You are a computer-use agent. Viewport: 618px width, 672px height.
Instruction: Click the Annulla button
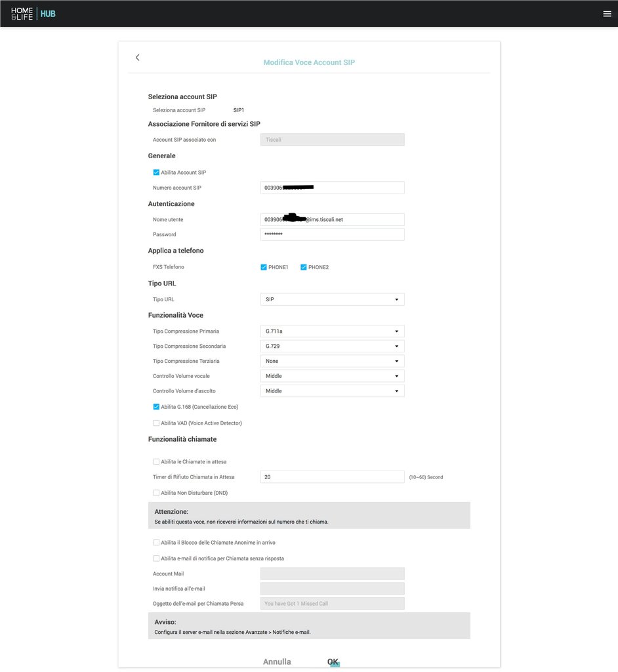coord(277,661)
